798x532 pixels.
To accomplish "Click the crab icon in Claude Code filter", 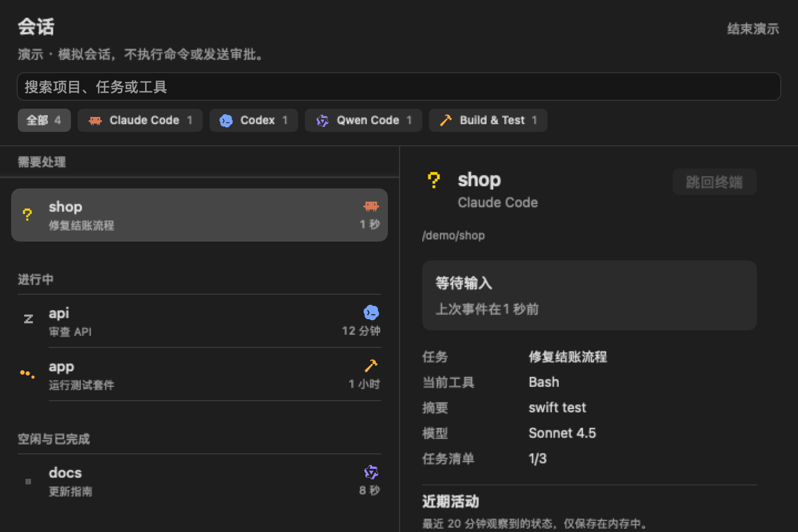I will (x=95, y=120).
